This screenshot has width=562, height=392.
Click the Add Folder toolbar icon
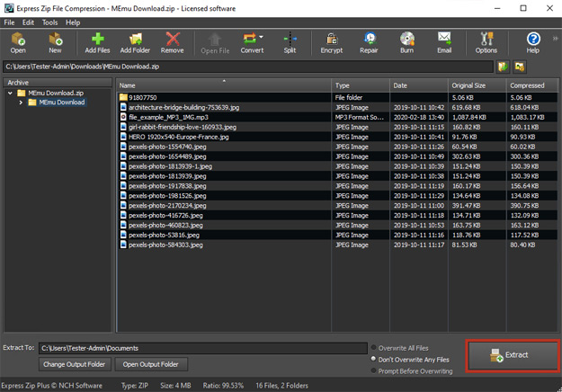[x=135, y=43]
